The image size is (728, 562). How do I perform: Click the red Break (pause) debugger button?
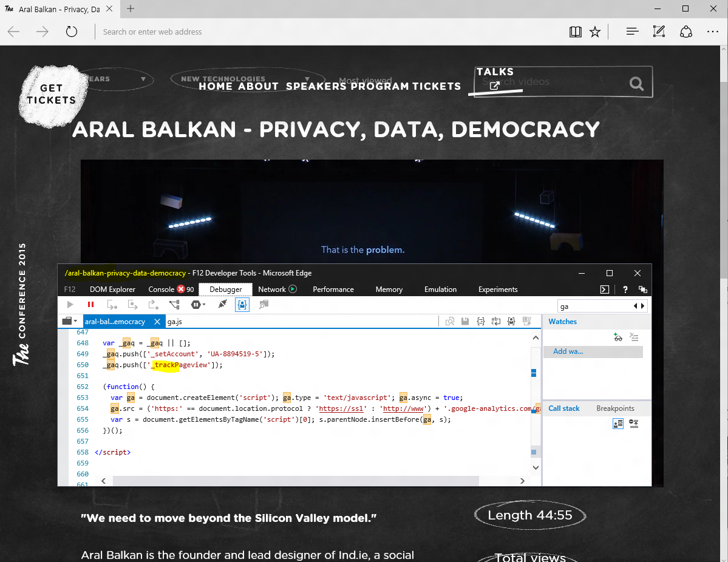tap(90, 305)
